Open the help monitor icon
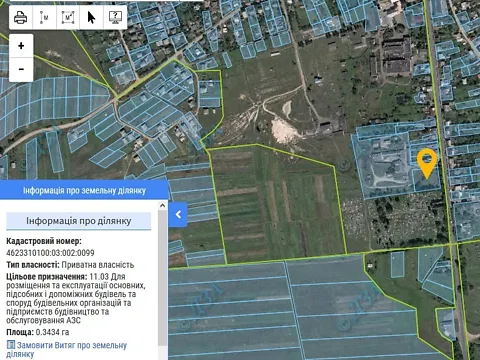The height and width of the screenshot is (360, 480). pyautogui.click(x=115, y=17)
